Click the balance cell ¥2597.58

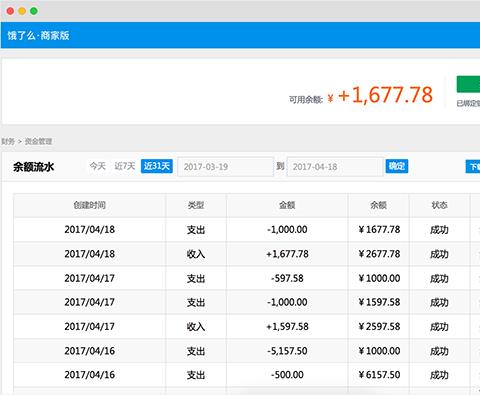[x=379, y=327]
